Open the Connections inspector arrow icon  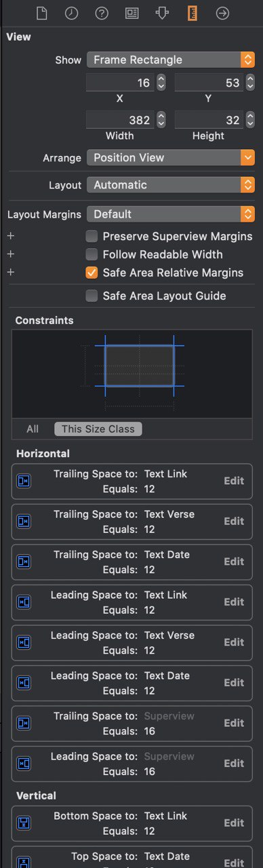(x=222, y=13)
